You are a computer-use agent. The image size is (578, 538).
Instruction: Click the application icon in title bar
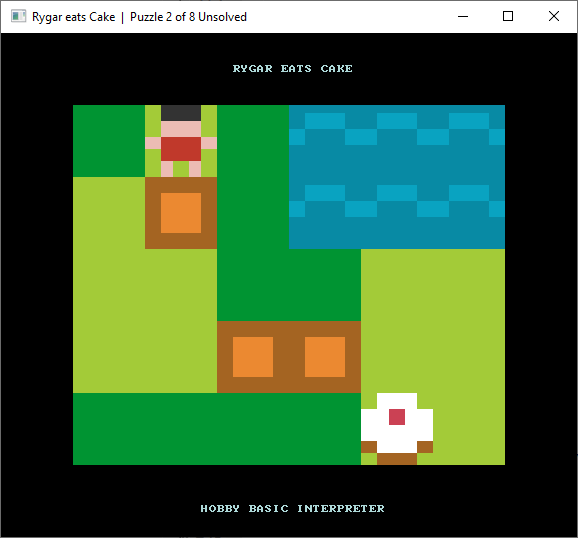click(18, 17)
